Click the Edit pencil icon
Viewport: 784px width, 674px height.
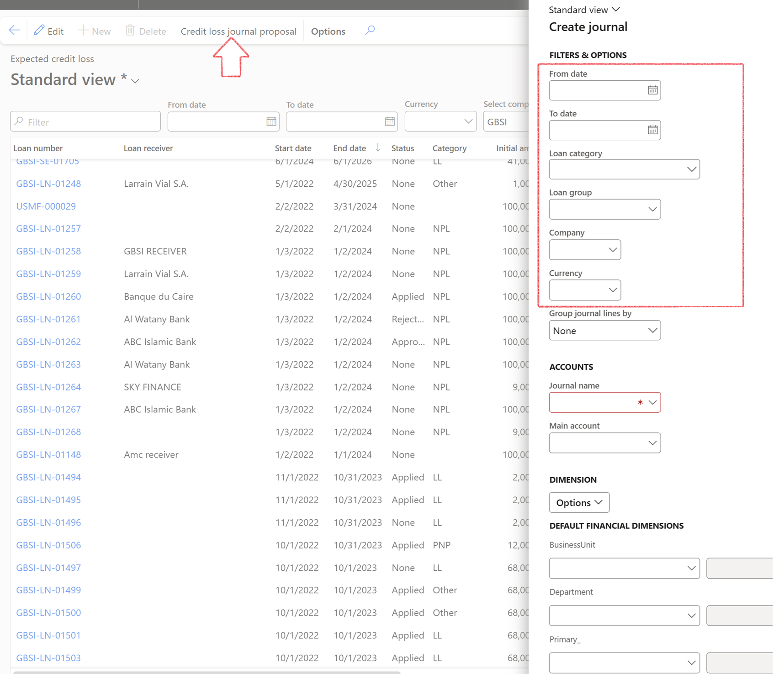39,31
